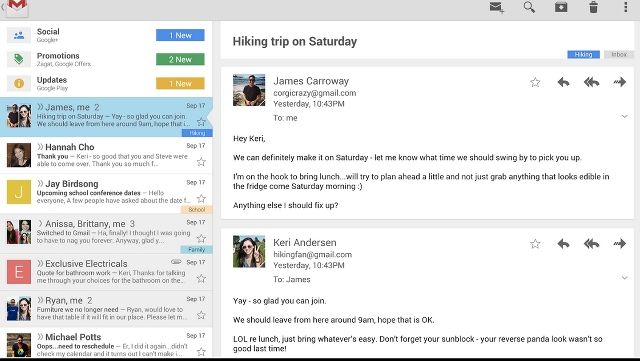Screen dimensions: 640x361
Task: Open Quote for bathroom work email
Action: (x=106, y=272)
